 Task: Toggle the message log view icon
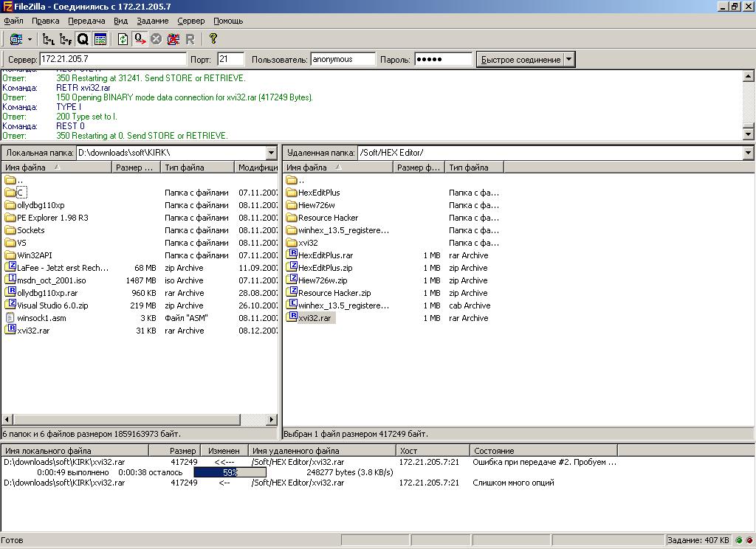tap(100, 39)
